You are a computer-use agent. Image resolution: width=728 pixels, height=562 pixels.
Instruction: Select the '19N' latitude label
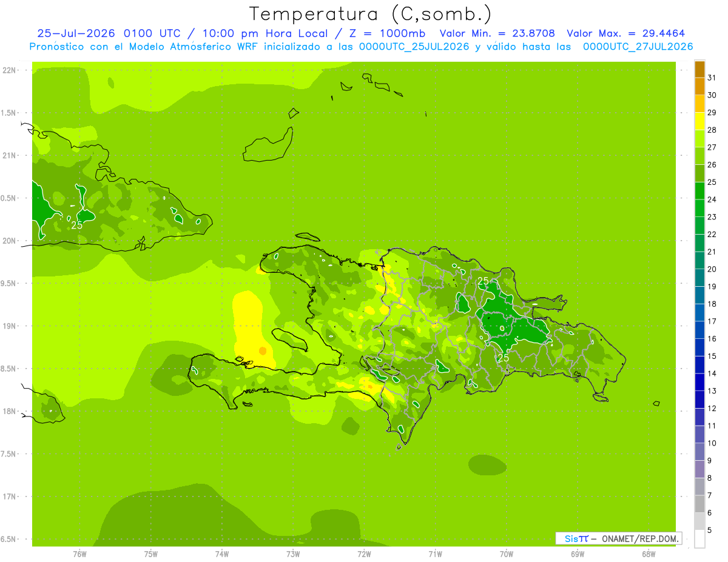pos(10,326)
